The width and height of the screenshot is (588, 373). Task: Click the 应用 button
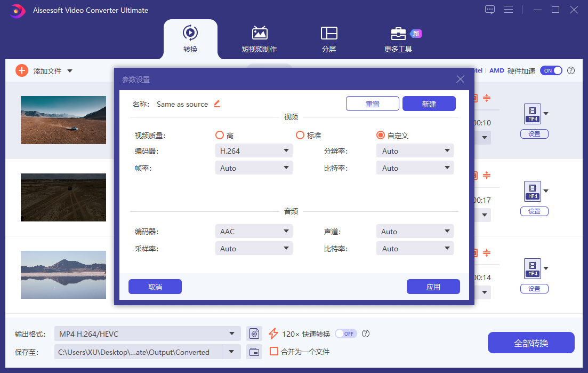(x=433, y=287)
